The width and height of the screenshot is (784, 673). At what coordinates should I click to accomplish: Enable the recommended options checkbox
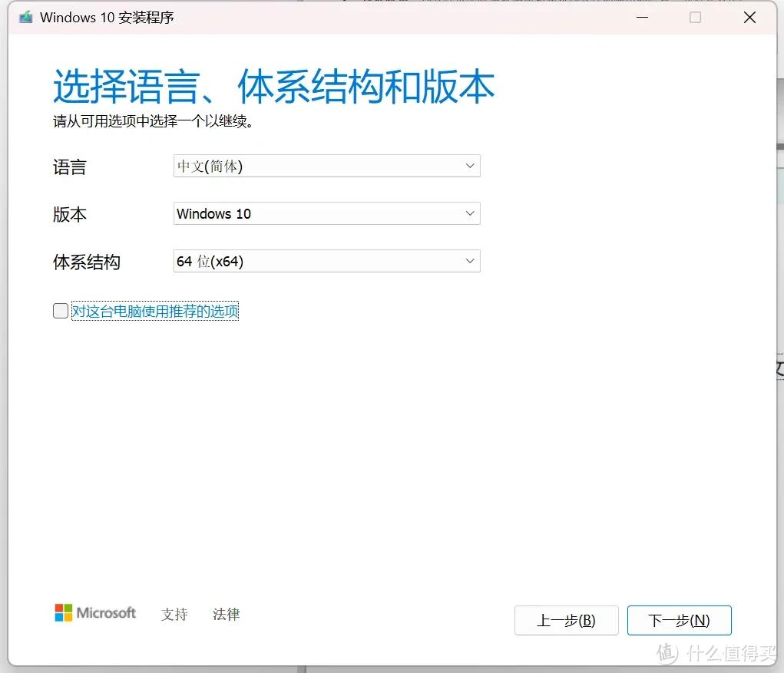pyautogui.click(x=61, y=311)
